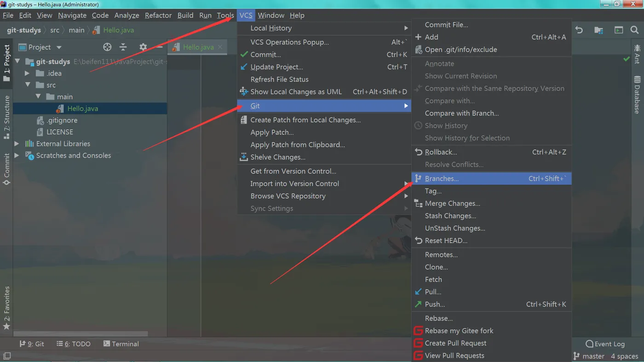Select Merge Changes... entry
Screen dimensions: 644x362
(x=491, y=203)
